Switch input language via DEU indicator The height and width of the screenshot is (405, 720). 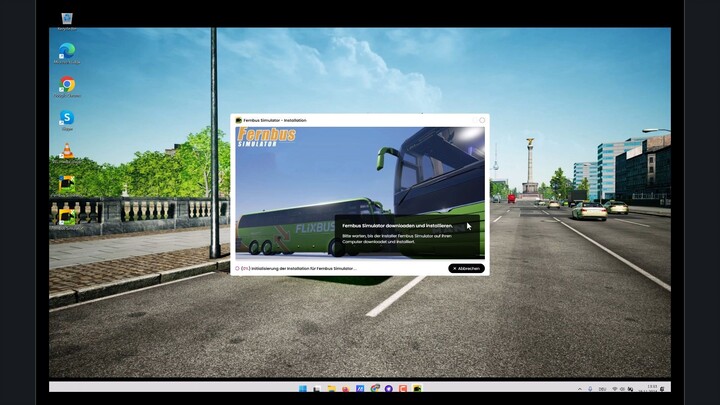(602, 389)
